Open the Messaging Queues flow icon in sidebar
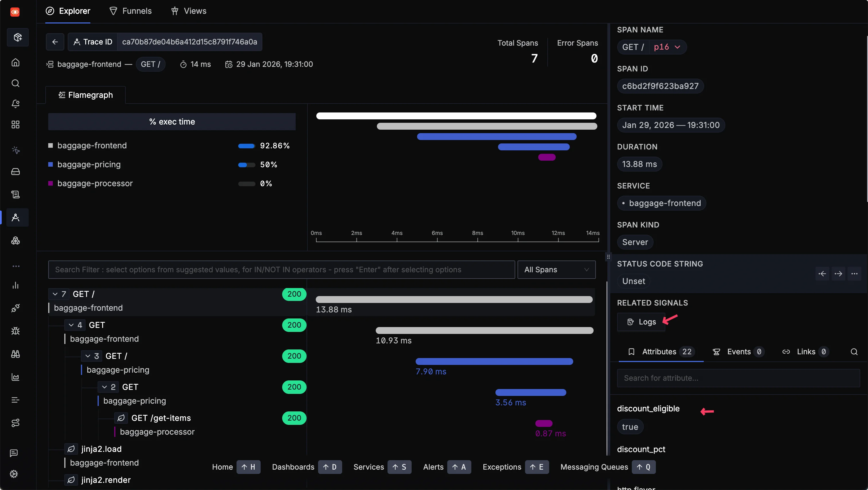 click(15, 423)
